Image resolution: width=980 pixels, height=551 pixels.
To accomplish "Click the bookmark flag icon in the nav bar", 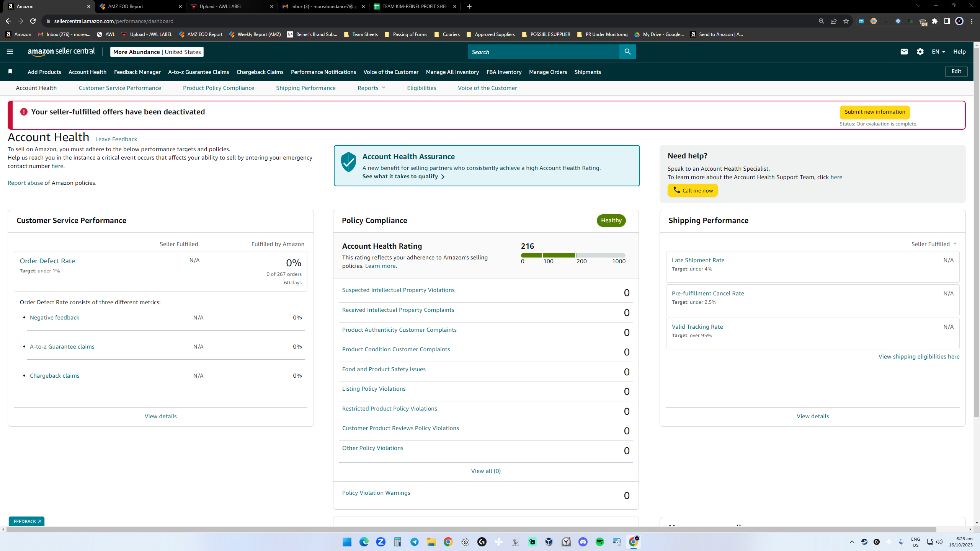I will tap(10, 72).
